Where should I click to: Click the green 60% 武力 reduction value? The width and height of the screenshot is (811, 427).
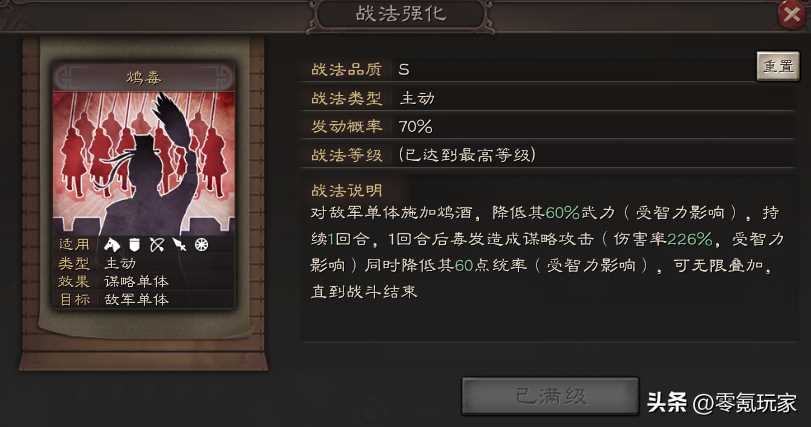pos(562,212)
